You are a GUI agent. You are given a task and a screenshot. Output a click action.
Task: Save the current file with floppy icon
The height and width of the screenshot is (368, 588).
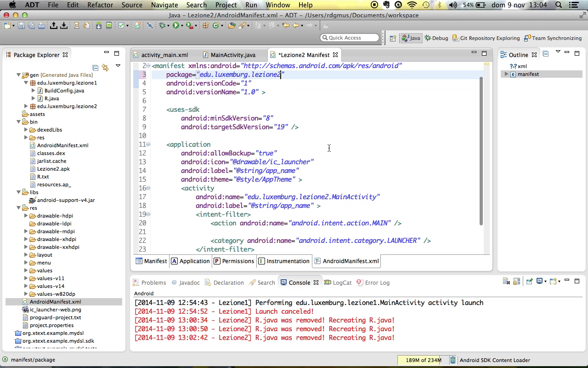click(21, 25)
